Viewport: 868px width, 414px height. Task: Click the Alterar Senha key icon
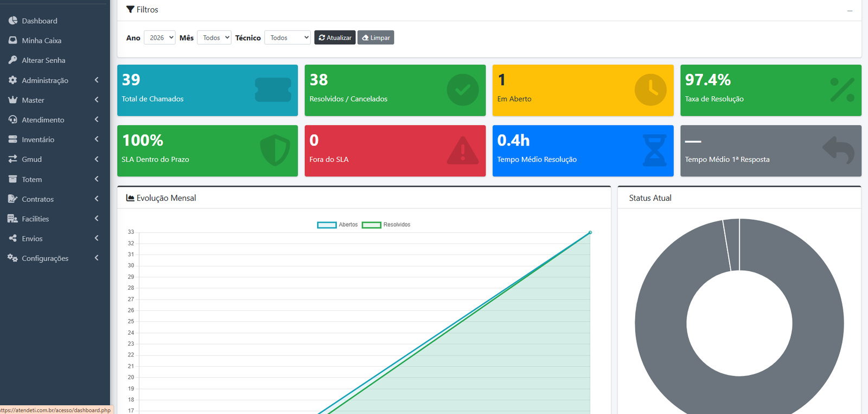(x=13, y=60)
